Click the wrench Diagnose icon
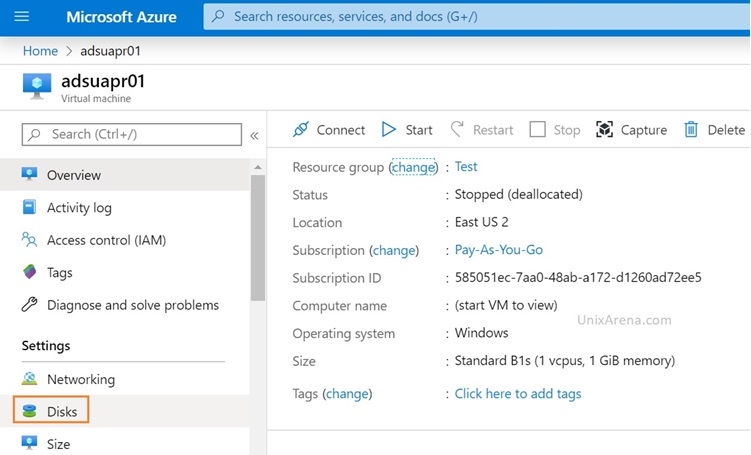Viewport: 751px width, 455px height. 29,304
